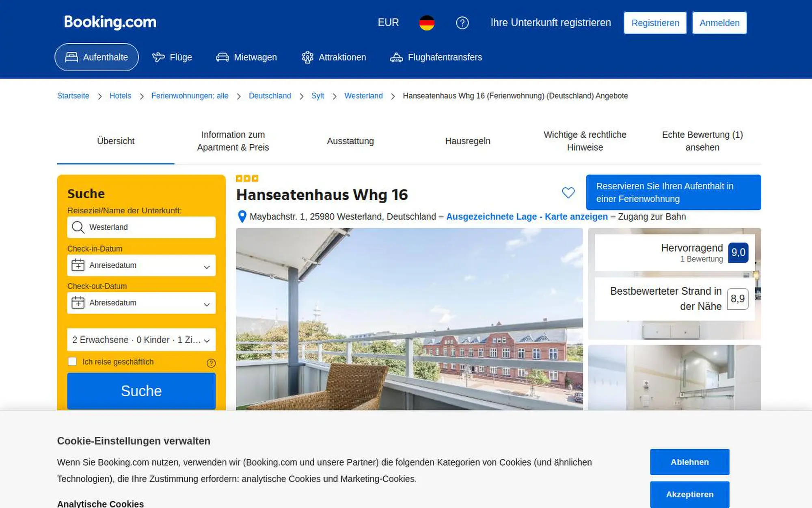
Task: Click the Booking.com logo
Action: (110, 22)
